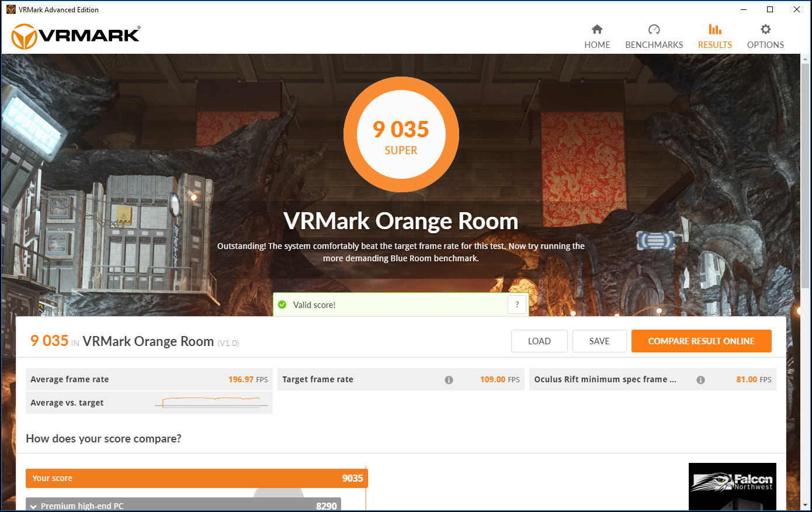This screenshot has width=812, height=512.
Task: Click the Falcon Northwest advertisement thumbnail
Action: click(733, 486)
